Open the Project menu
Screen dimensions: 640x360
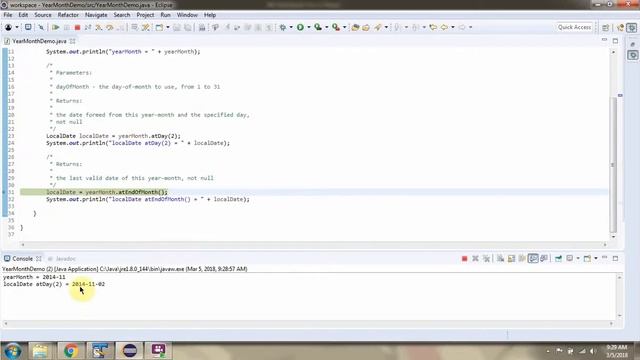[145, 15]
